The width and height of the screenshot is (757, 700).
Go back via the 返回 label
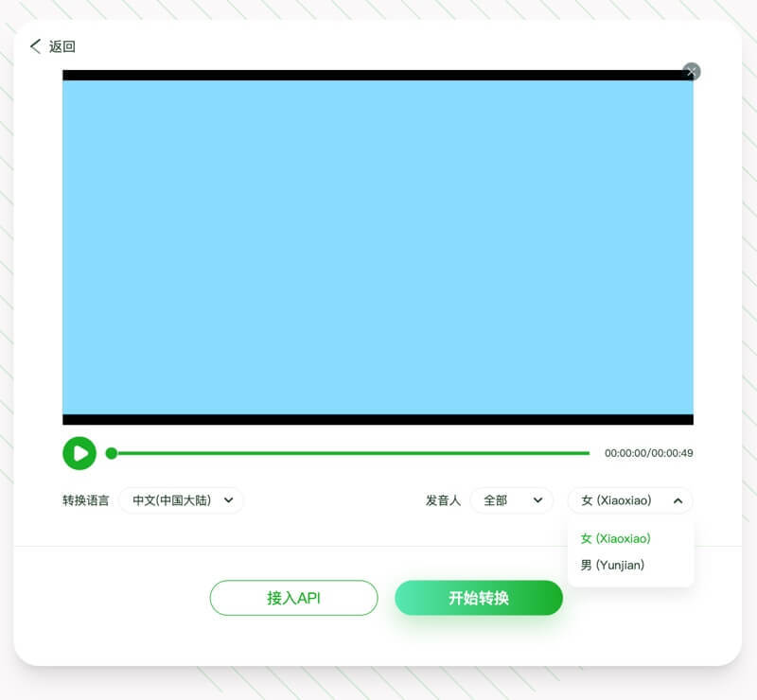click(x=62, y=46)
